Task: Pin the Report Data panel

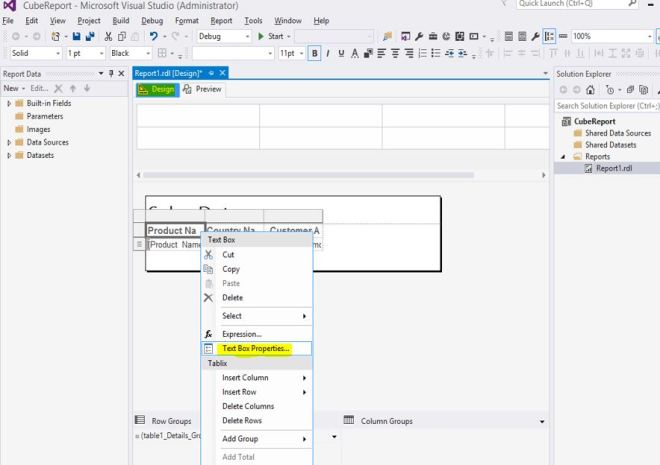Action: (109, 74)
